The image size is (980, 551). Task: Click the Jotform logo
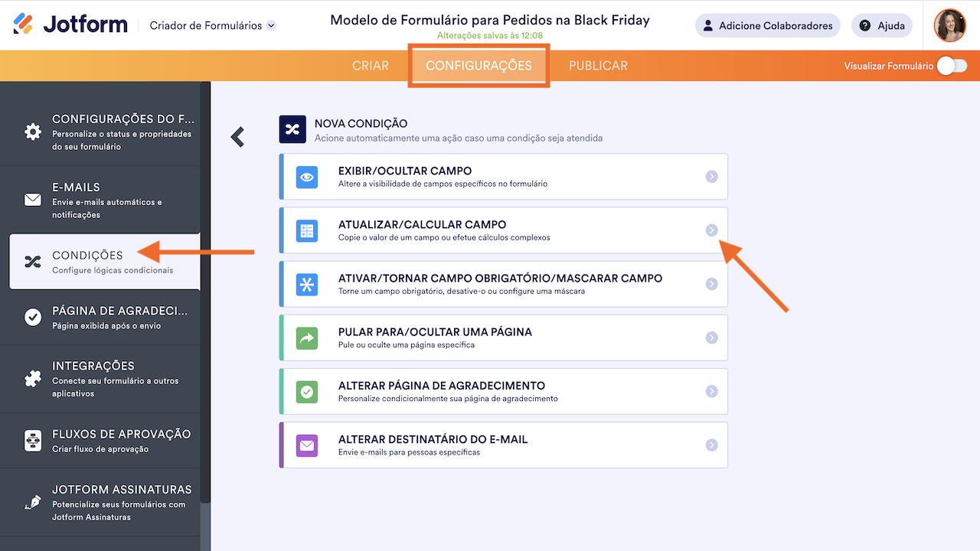pyautogui.click(x=70, y=25)
